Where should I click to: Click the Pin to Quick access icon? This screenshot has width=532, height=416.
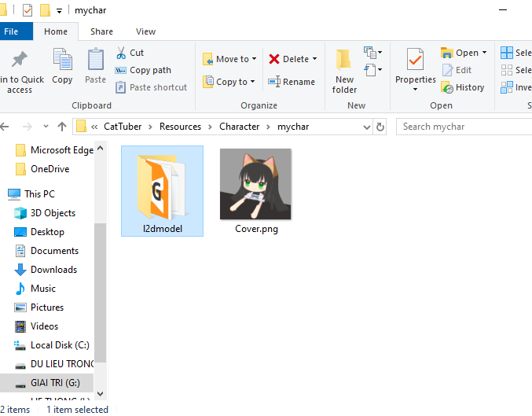click(20, 60)
